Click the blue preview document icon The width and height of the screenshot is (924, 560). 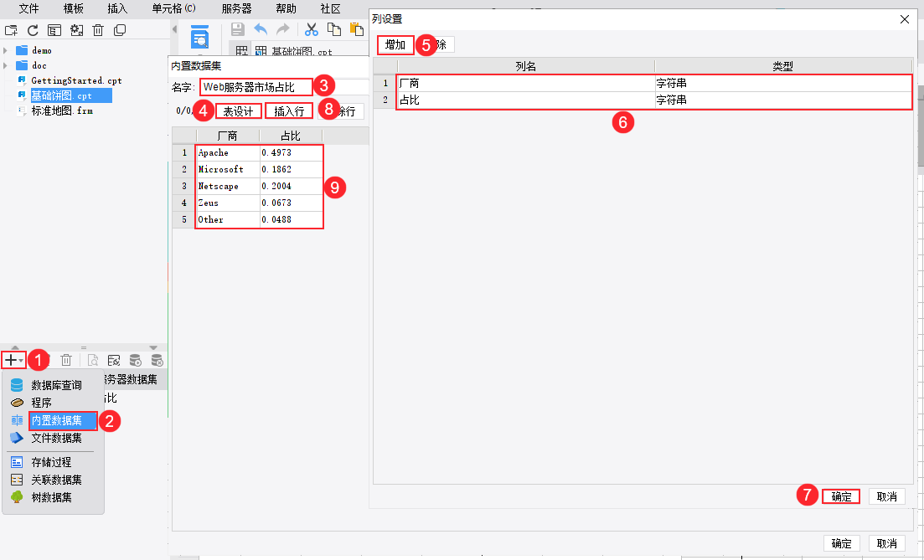[199, 37]
